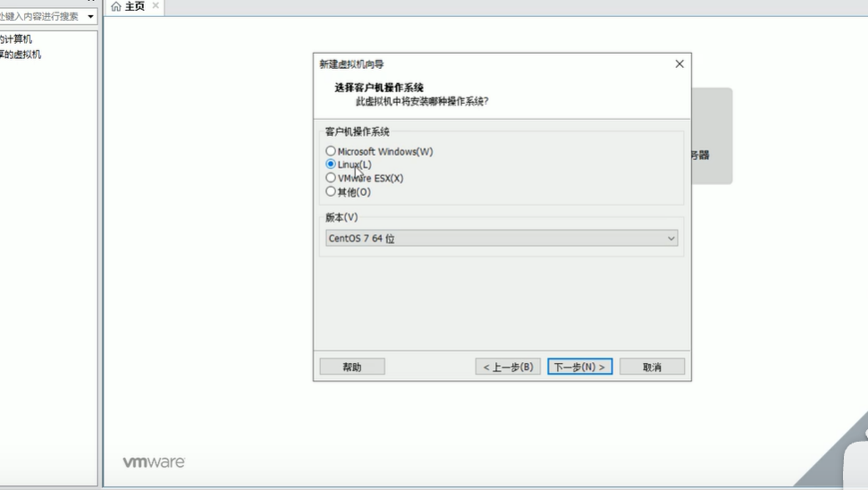Click the 帮助 help button
The height and width of the screenshot is (490, 868).
pos(352,367)
